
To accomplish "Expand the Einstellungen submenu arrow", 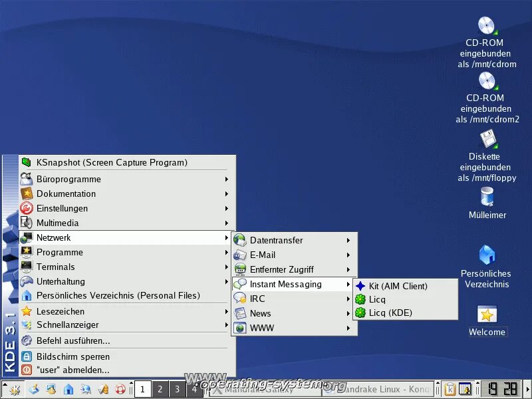I will pyautogui.click(x=226, y=208).
